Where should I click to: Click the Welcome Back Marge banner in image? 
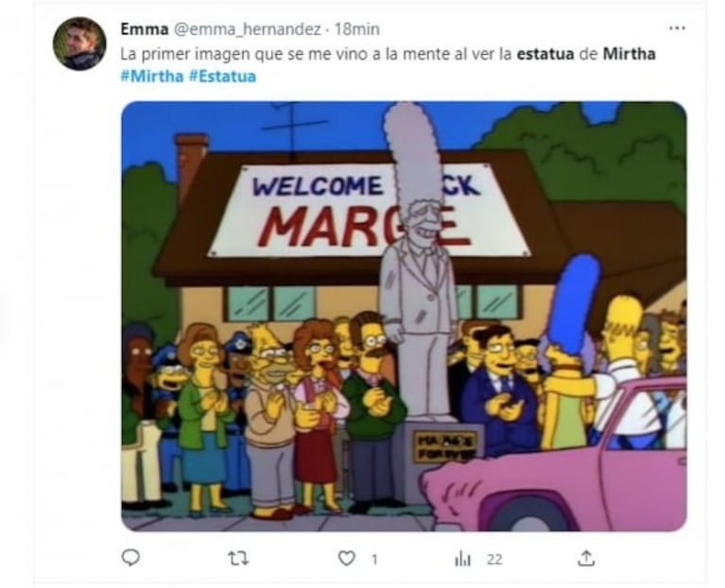click(369, 210)
